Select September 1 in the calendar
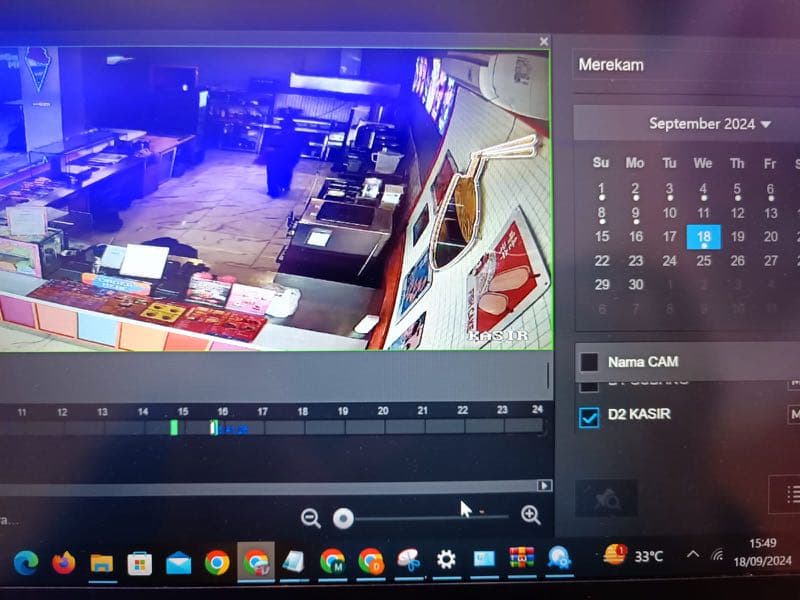This screenshot has height=600, width=800. (602, 190)
